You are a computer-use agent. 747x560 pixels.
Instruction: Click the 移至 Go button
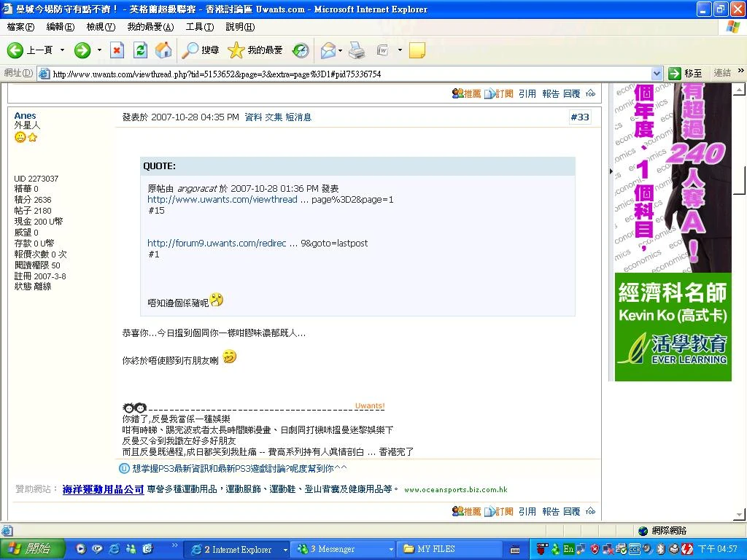[x=685, y=74]
